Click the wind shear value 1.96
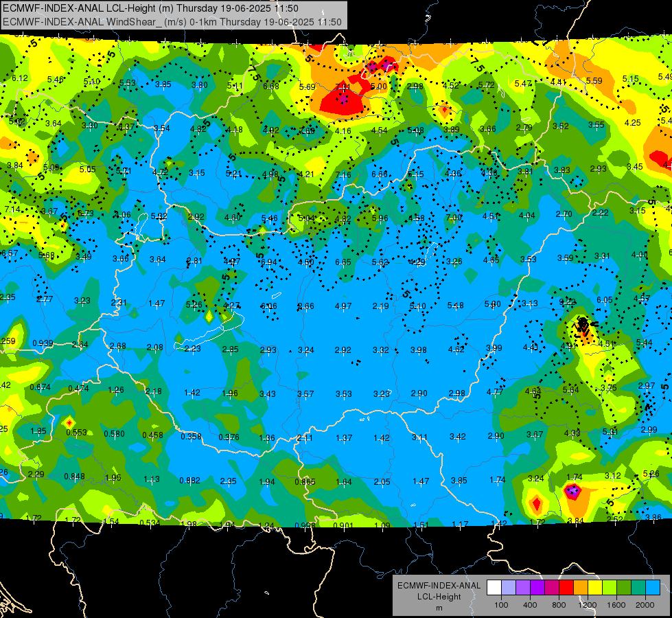Image resolution: width=672 pixels, height=618 pixels. 230,393
